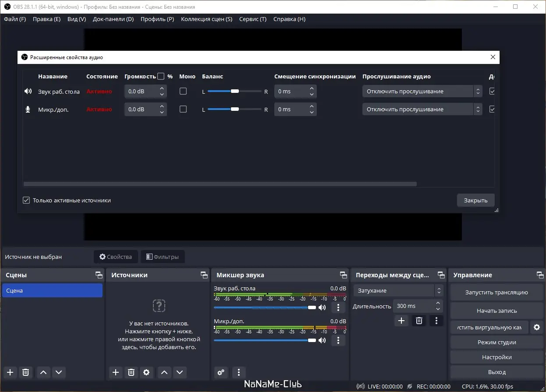This screenshot has width=546, height=392.
Task: Add a new source with plus icon
Action: (x=116, y=372)
